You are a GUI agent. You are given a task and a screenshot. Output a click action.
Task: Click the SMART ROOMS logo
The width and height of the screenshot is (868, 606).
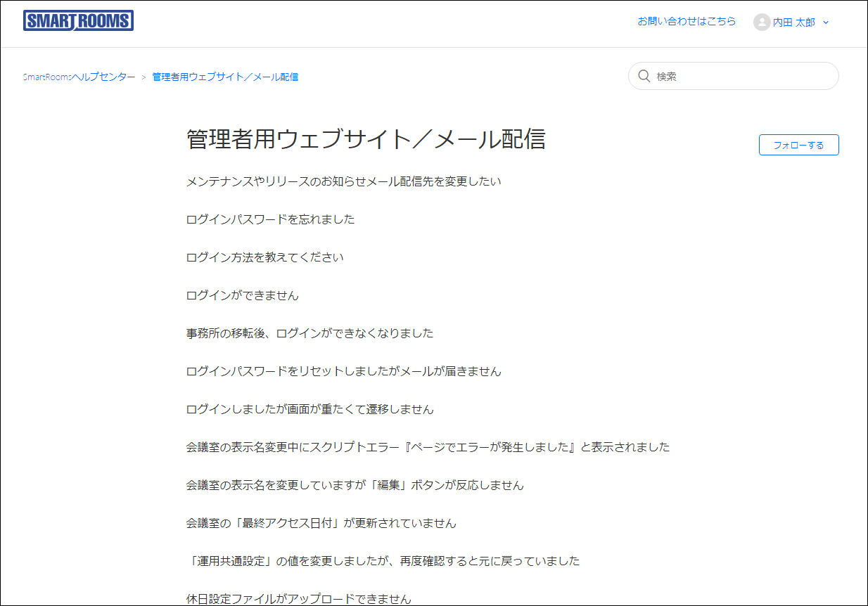[x=78, y=21]
